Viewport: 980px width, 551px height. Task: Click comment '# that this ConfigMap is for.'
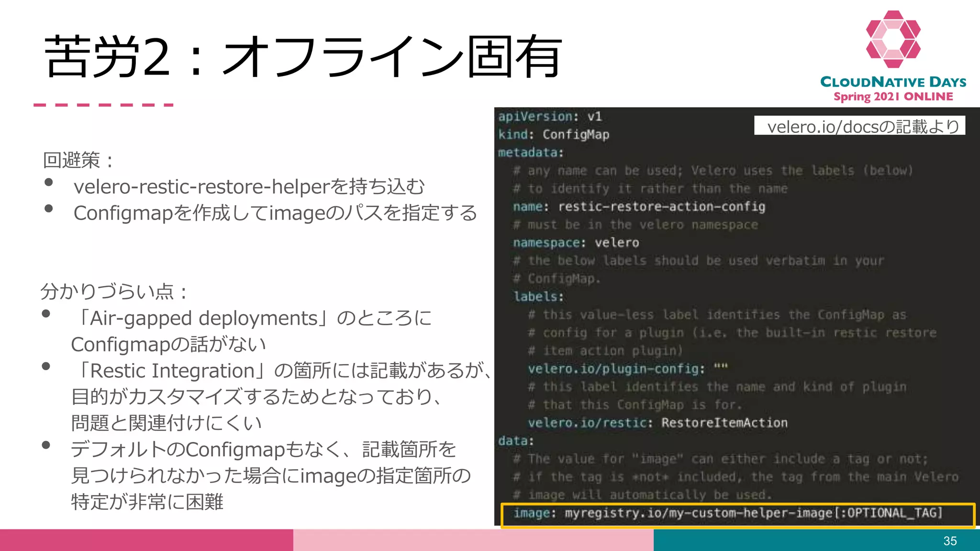(635, 405)
